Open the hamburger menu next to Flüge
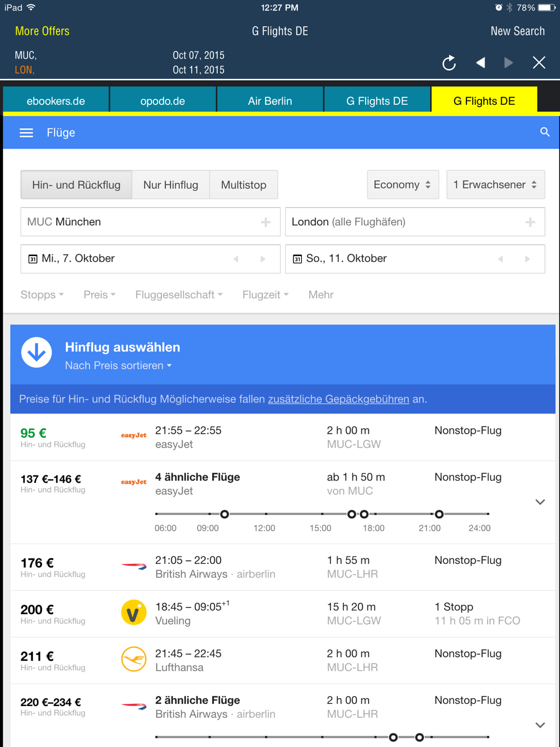Image resolution: width=560 pixels, height=747 pixels. click(x=26, y=133)
